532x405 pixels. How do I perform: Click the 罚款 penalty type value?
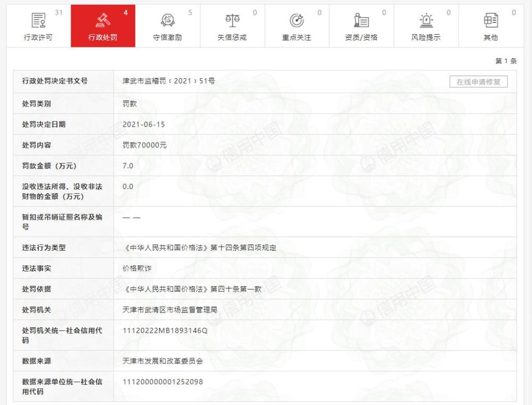point(130,104)
